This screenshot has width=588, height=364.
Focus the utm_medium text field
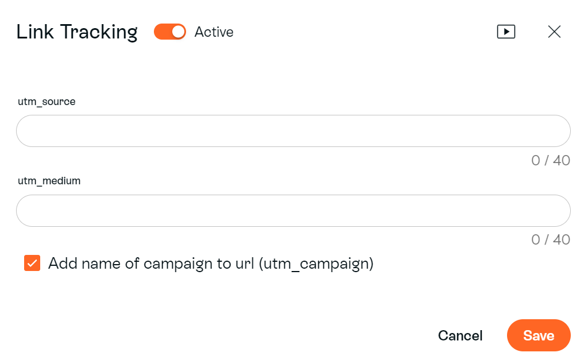293,211
